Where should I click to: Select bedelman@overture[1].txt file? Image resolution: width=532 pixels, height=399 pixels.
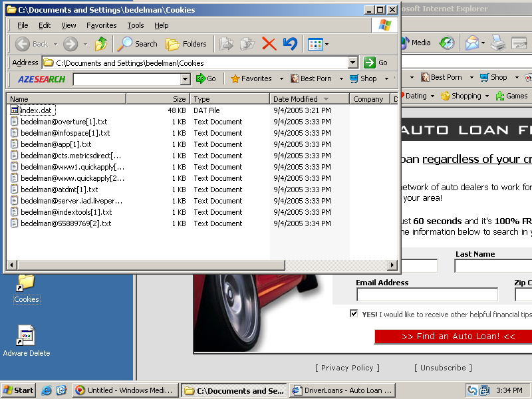click(64, 122)
